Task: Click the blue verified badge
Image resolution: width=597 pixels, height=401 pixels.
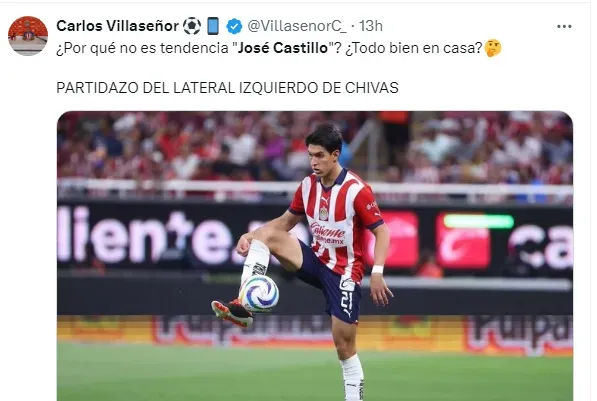Action: (x=234, y=26)
